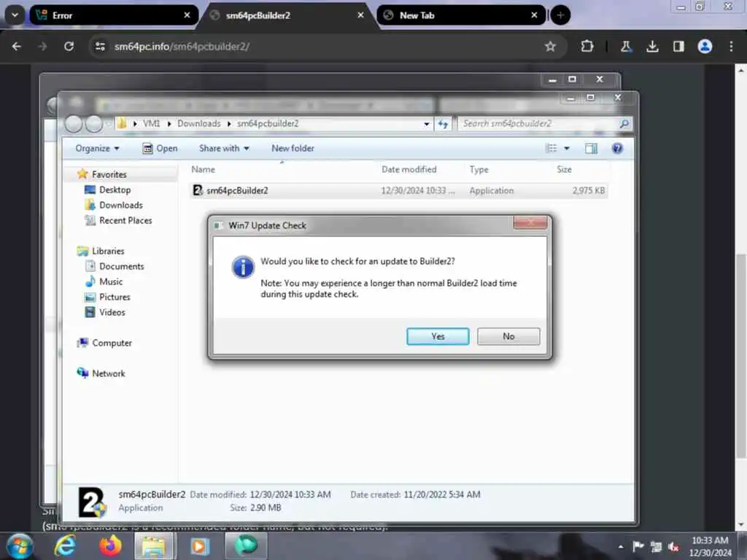
Task: Create a New folder
Action: point(293,149)
